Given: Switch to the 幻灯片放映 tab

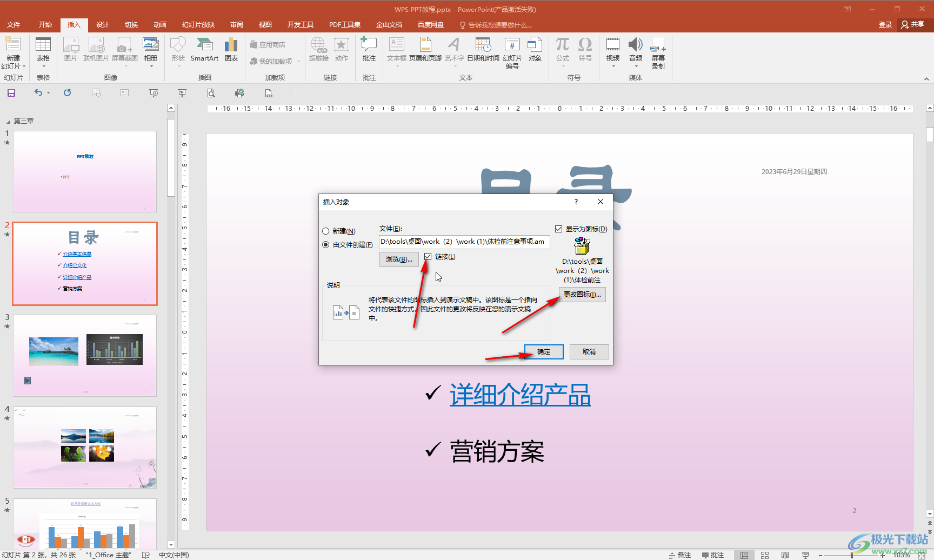Looking at the screenshot, I should (198, 25).
